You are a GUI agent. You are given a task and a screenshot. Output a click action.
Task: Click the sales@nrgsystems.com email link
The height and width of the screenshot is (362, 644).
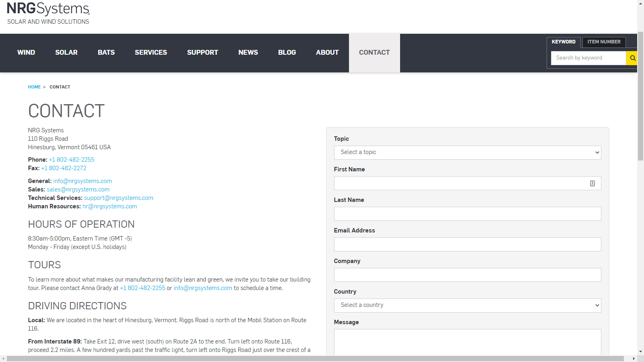click(78, 189)
